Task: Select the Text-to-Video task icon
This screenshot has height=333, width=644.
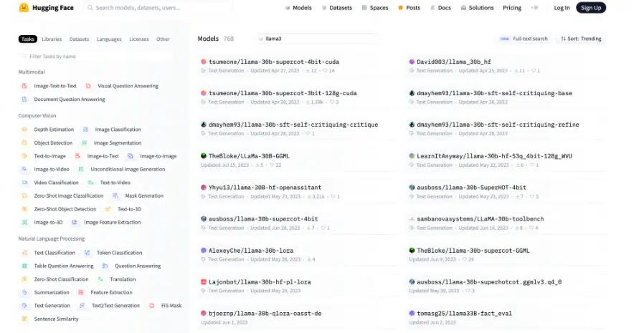Action: click(90, 183)
